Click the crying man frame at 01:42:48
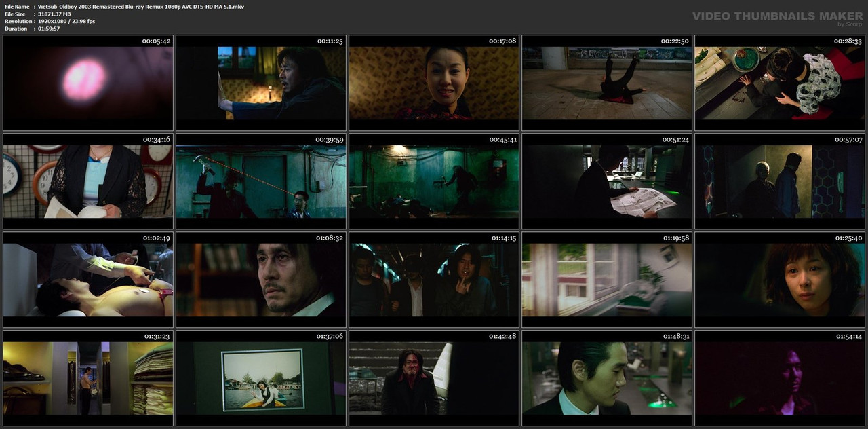 tap(434, 378)
